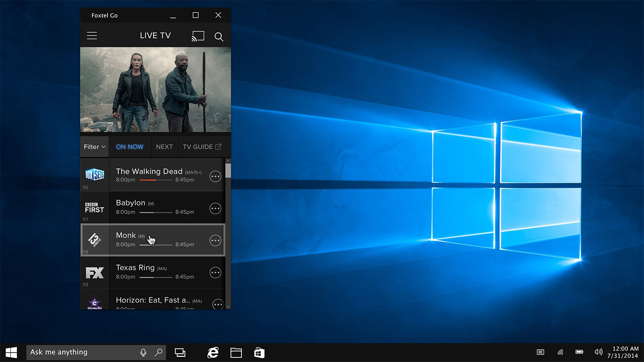Launch Internet Explorer from the taskbar

(x=213, y=352)
